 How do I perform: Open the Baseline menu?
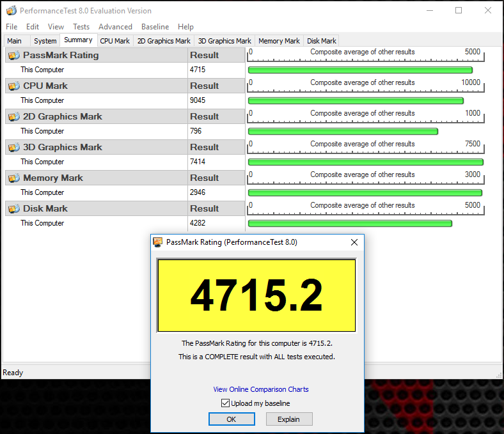tap(155, 27)
